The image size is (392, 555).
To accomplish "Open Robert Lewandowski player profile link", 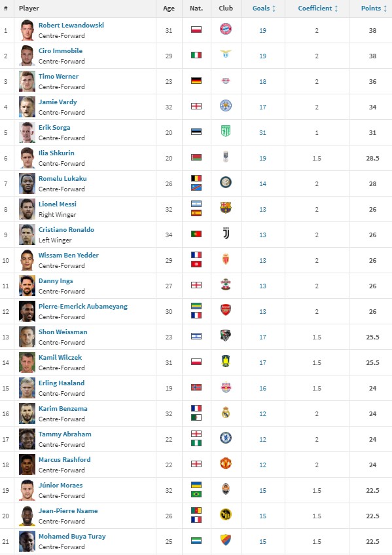I will [71, 25].
